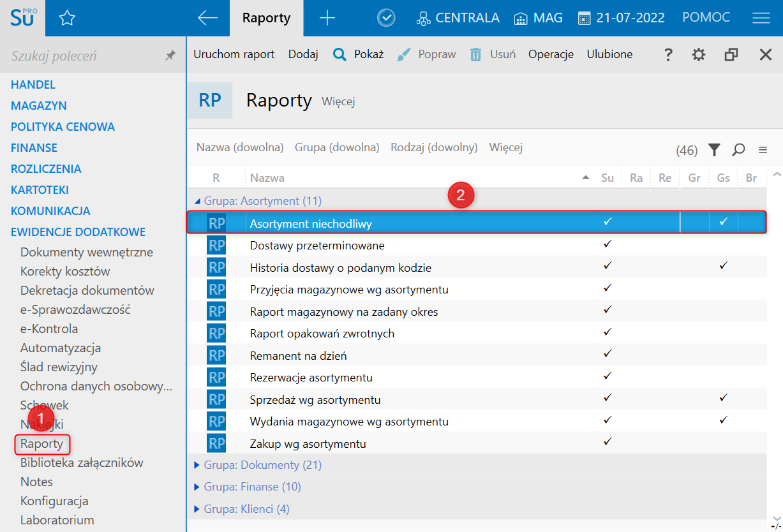This screenshot has height=532, width=783.
Task: Click the back arrow navigation icon
Action: point(207,18)
